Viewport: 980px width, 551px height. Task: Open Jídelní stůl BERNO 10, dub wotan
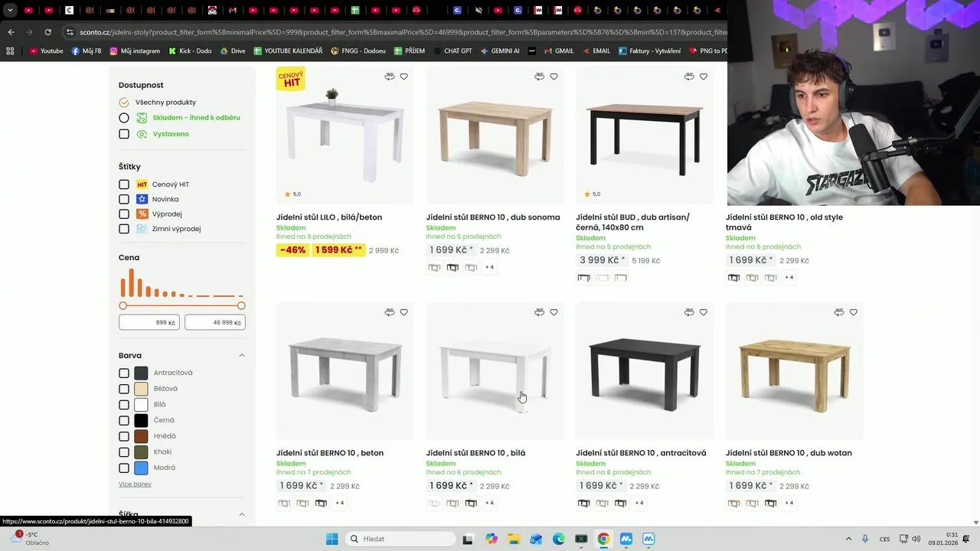tap(789, 453)
